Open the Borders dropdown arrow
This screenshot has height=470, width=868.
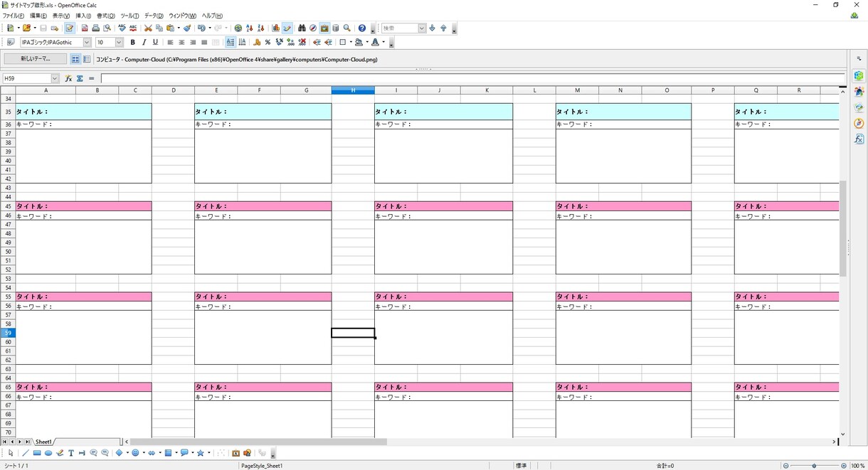click(x=351, y=43)
